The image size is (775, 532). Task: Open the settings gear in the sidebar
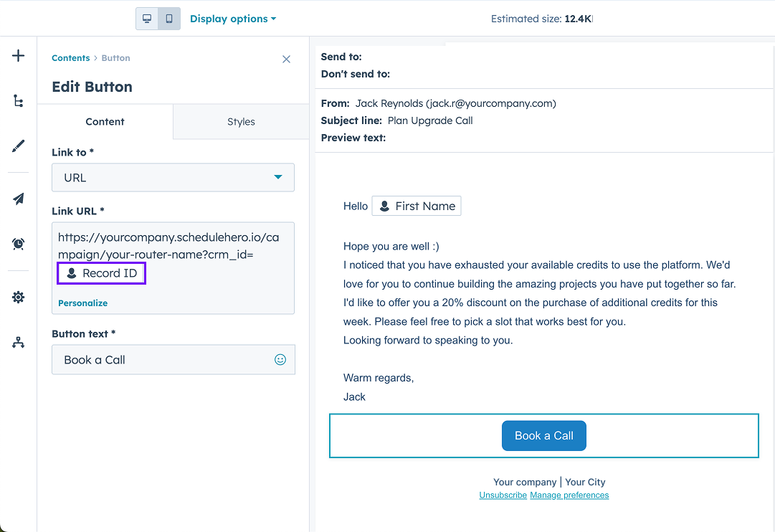[x=18, y=296]
